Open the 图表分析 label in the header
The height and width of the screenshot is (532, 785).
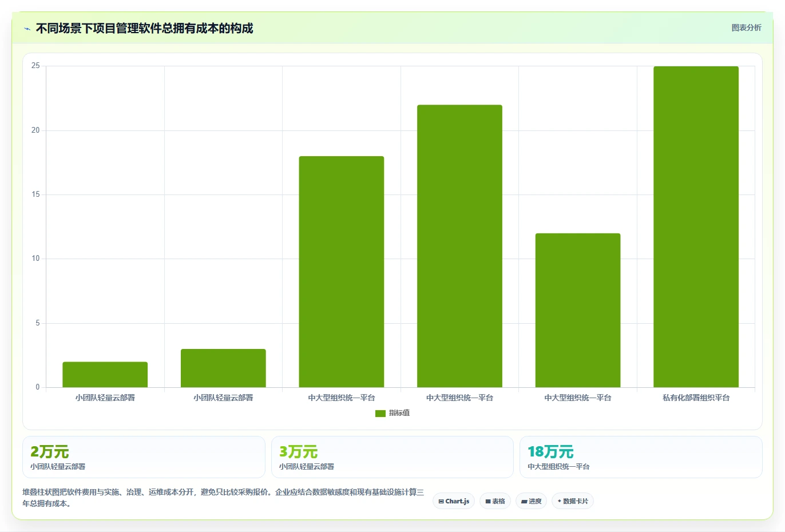[746, 27]
